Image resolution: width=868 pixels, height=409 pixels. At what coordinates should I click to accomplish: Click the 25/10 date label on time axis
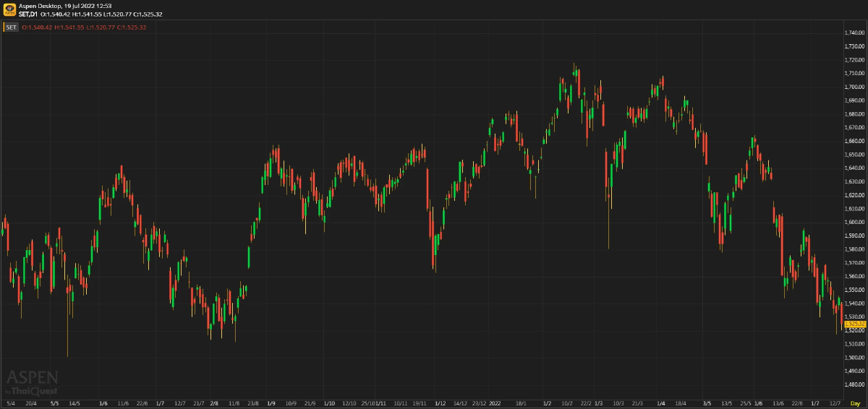(x=368, y=402)
